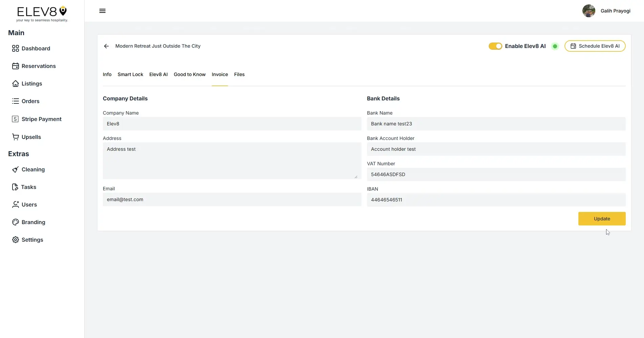Click the Users icon

click(x=16, y=204)
